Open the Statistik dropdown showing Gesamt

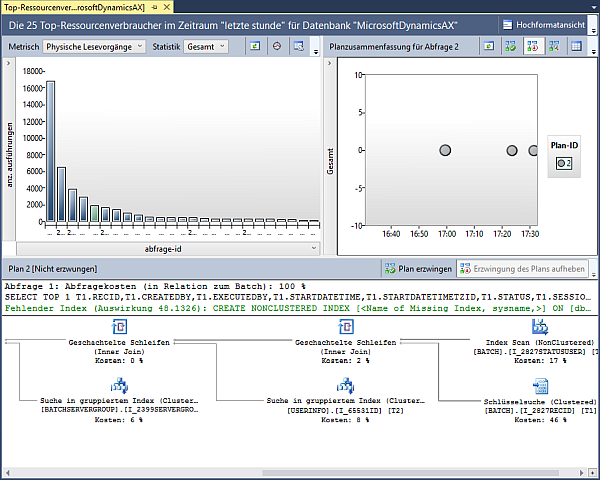tap(206, 46)
